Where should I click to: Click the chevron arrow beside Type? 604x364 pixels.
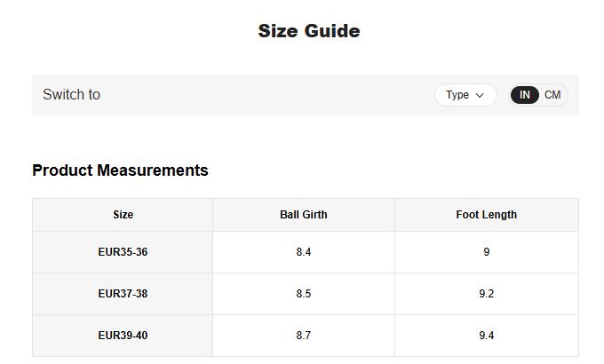tap(481, 95)
